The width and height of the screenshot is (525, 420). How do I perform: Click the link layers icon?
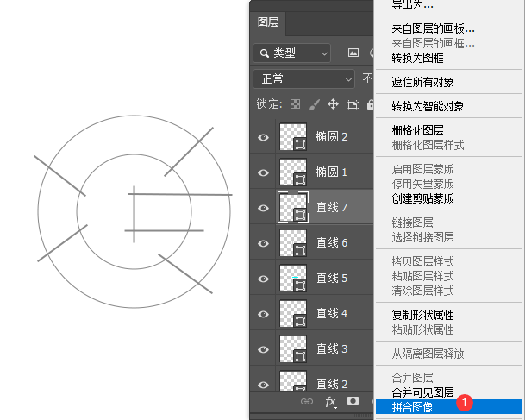tap(307, 401)
